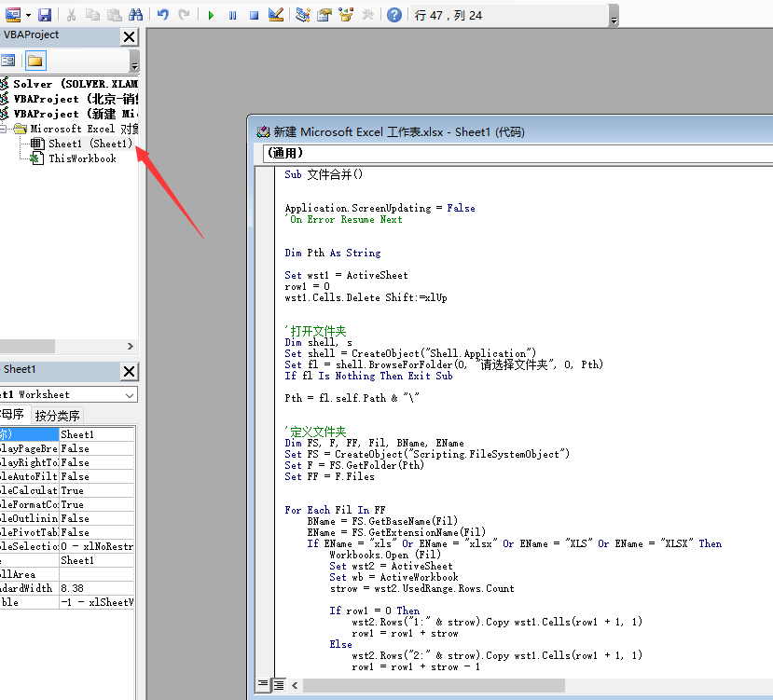The width and height of the screenshot is (773, 700).
Task: Select ThisWorkbook in the project tree
Action: (x=82, y=158)
